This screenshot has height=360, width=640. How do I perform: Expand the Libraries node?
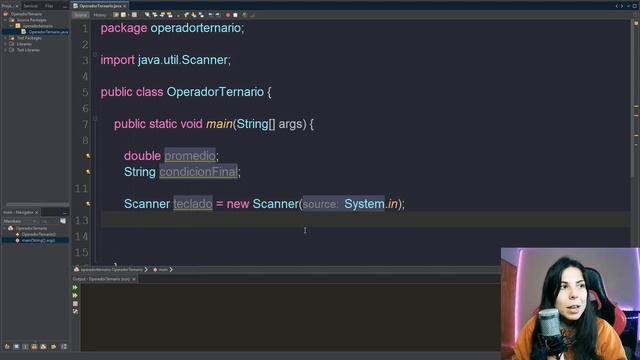tap(5, 44)
